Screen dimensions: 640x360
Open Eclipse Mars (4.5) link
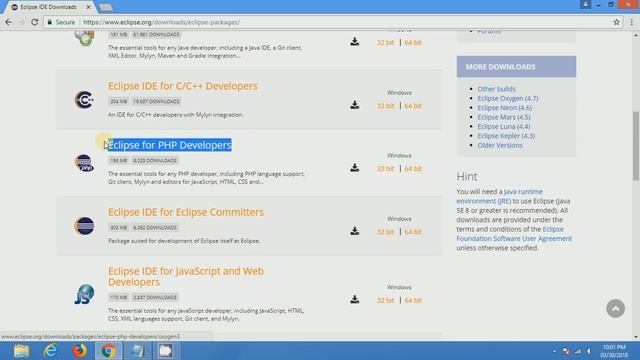(504, 117)
